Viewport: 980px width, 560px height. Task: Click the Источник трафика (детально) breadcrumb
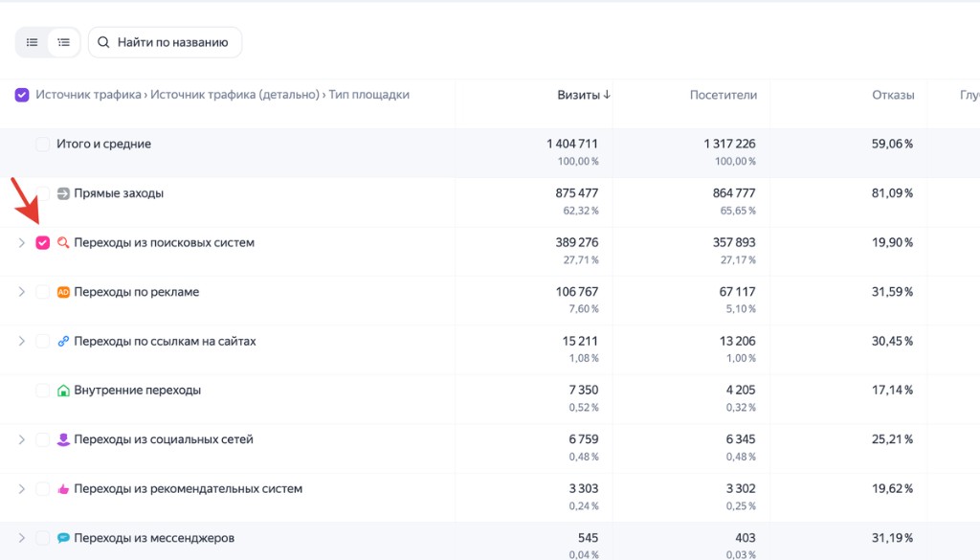(235, 95)
